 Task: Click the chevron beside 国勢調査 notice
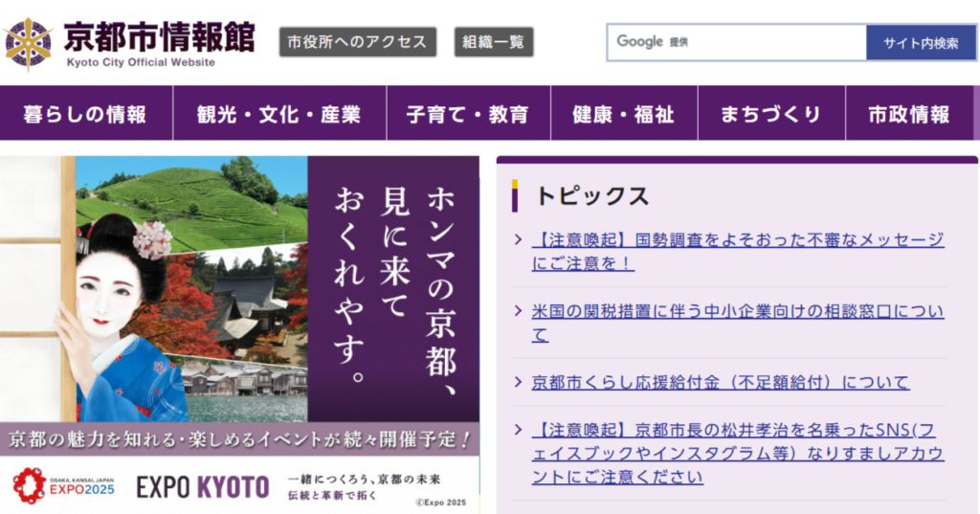(518, 239)
